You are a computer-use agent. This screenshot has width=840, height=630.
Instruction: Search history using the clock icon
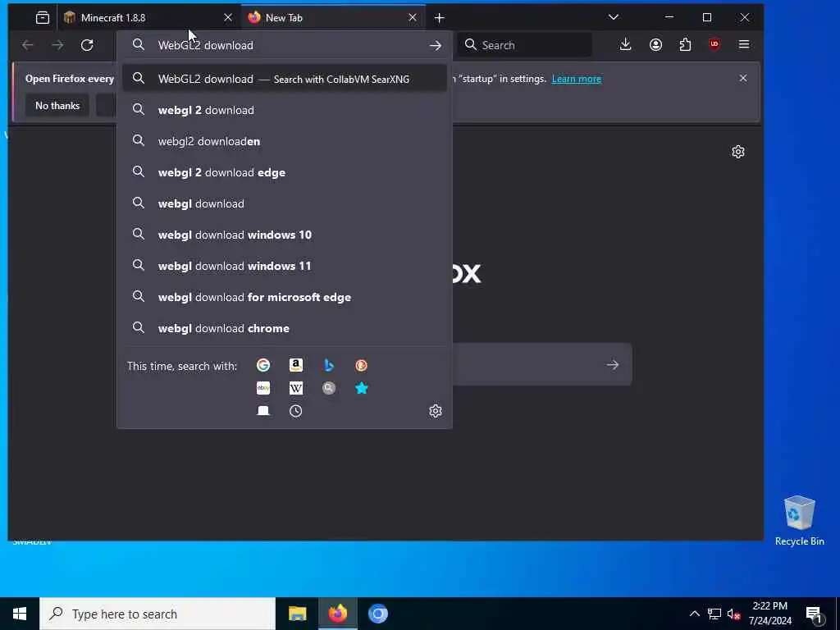click(x=295, y=411)
